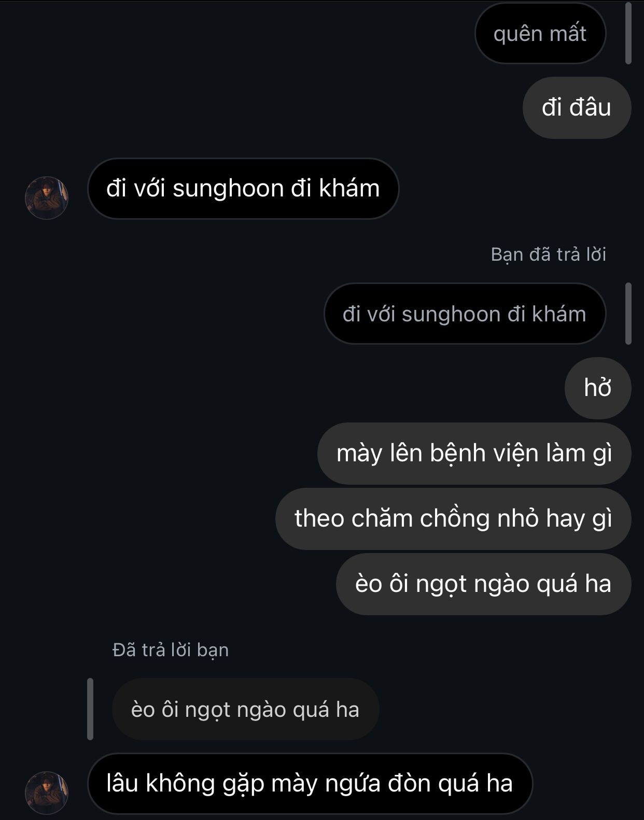Tap the avatar beside 'lâu không gặp mày' message
Screen dimensions: 644x820
(x=47, y=793)
